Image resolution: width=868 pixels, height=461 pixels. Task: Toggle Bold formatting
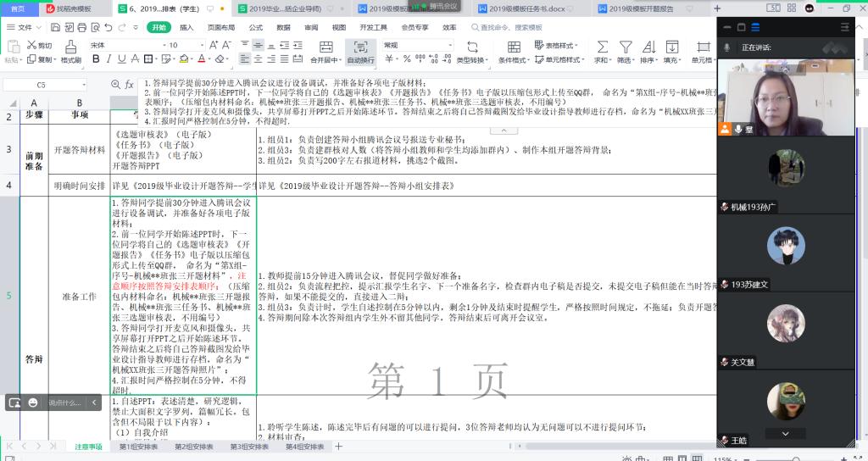pyautogui.click(x=96, y=59)
